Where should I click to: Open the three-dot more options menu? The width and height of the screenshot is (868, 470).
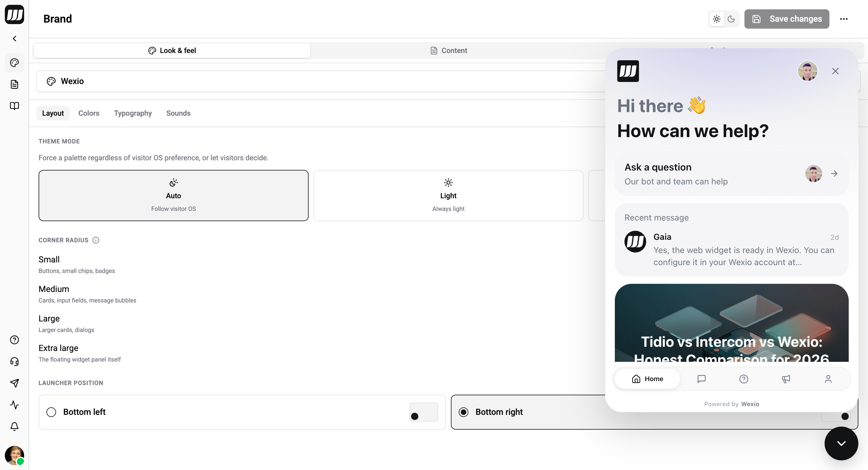point(844,19)
